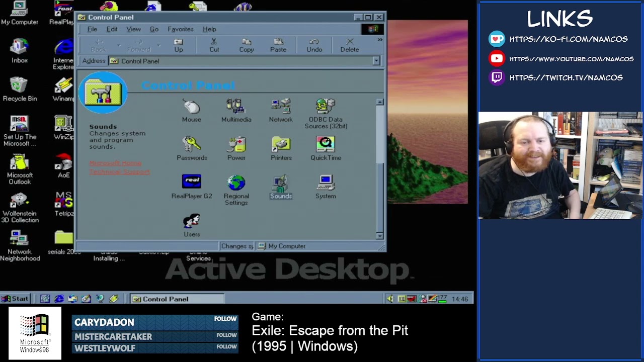Click the Forward toolbar button
Viewport: 644px width, 362px height.
(139, 45)
